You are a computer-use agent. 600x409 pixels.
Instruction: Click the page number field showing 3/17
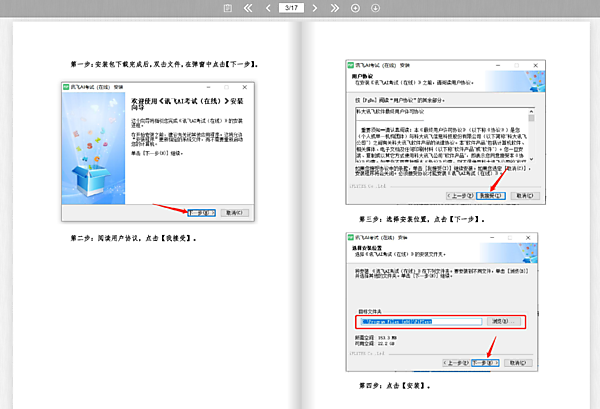[x=292, y=8]
